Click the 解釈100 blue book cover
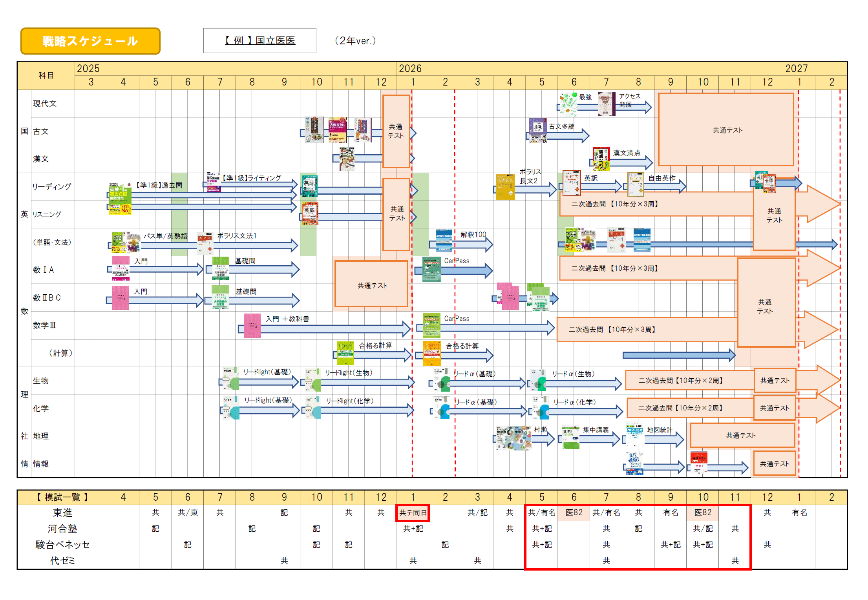The width and height of the screenshot is (868, 600). [x=444, y=241]
